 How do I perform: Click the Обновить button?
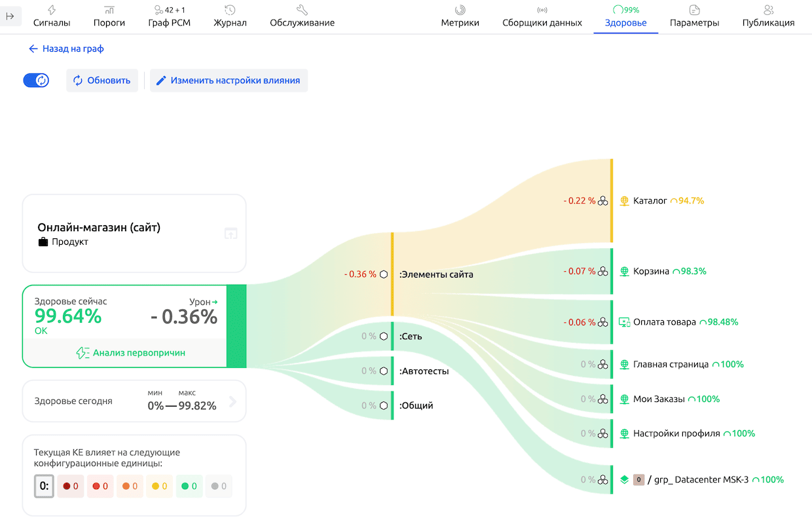[x=102, y=81]
